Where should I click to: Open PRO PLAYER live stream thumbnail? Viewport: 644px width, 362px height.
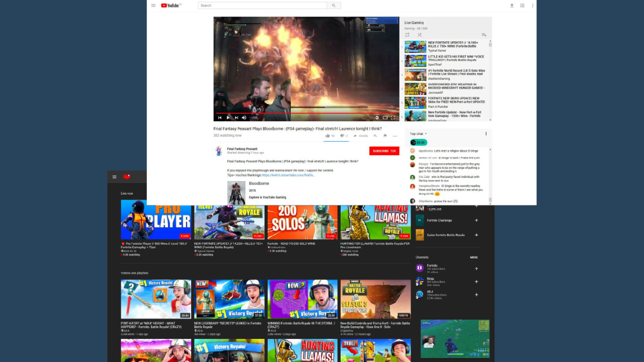tap(156, 220)
